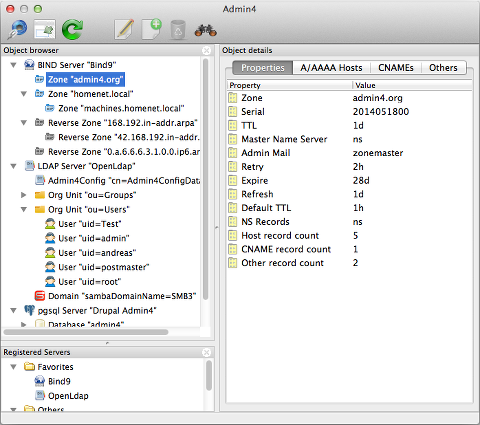Select the Host record count property
Image resolution: width=480 pixels, height=425 pixels.
click(x=280, y=236)
